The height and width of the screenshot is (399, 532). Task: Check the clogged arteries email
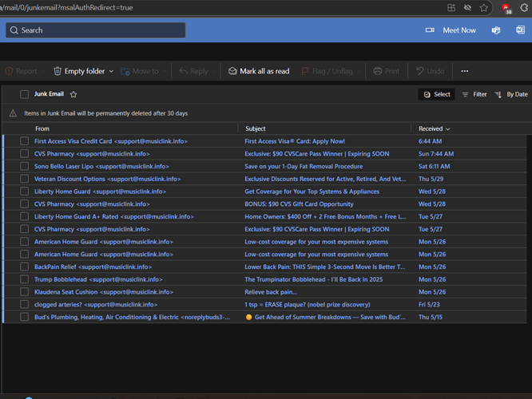click(24, 304)
